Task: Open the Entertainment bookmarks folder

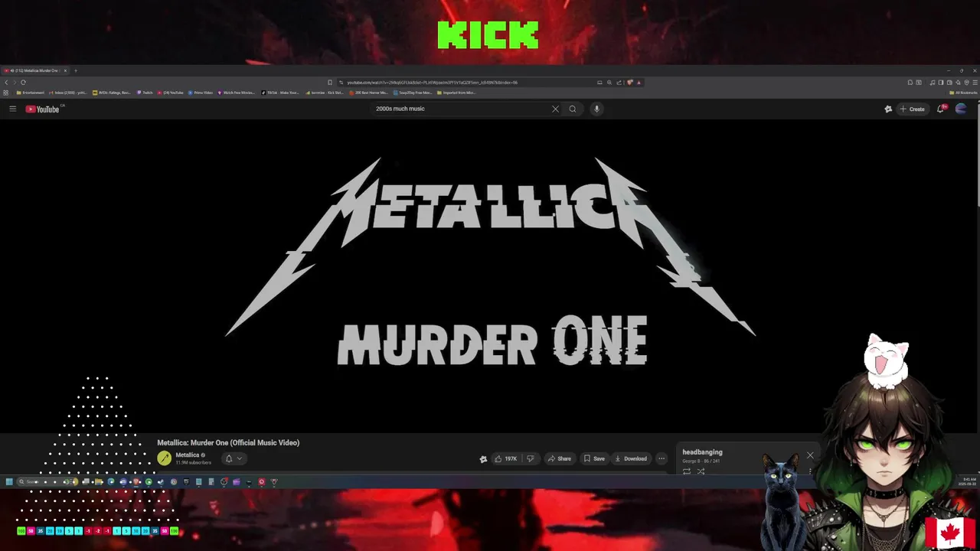Action: pos(31,93)
